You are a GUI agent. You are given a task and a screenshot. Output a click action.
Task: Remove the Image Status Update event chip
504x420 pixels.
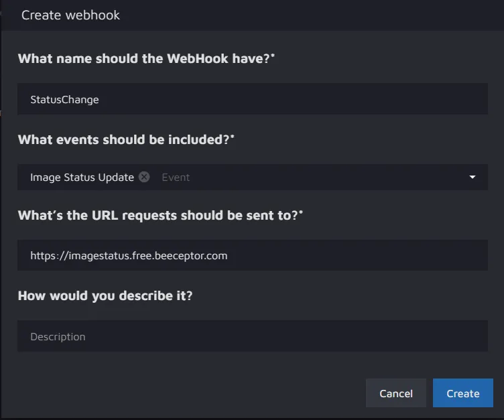tap(144, 178)
